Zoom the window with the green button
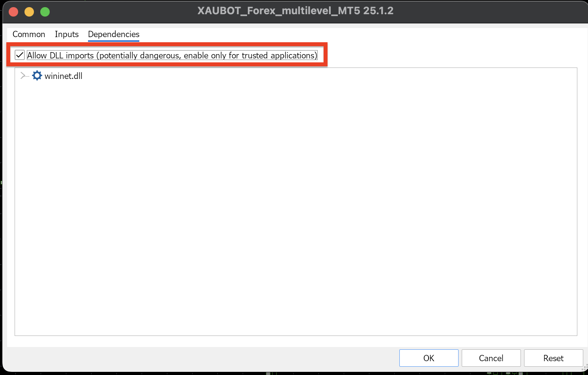This screenshot has height=375, width=588. (x=45, y=12)
